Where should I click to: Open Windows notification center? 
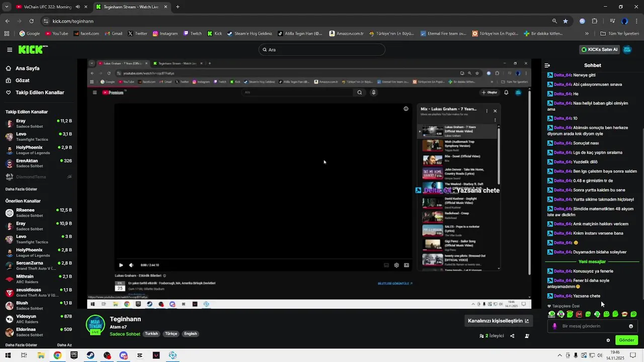(633, 355)
